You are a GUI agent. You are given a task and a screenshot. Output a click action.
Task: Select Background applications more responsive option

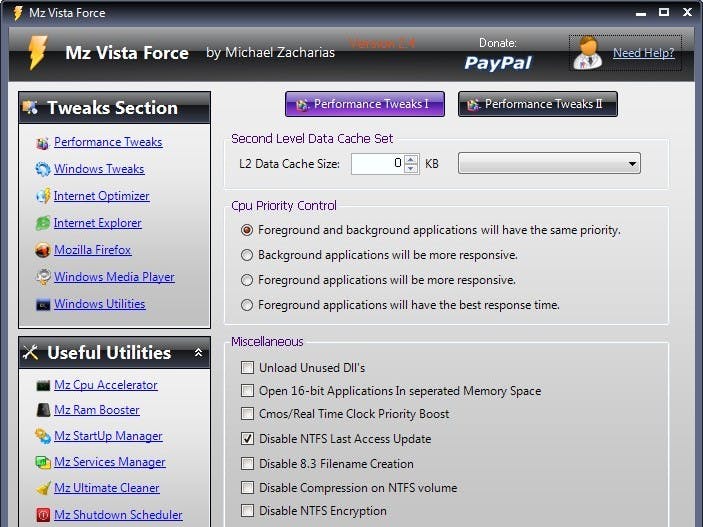click(x=247, y=255)
